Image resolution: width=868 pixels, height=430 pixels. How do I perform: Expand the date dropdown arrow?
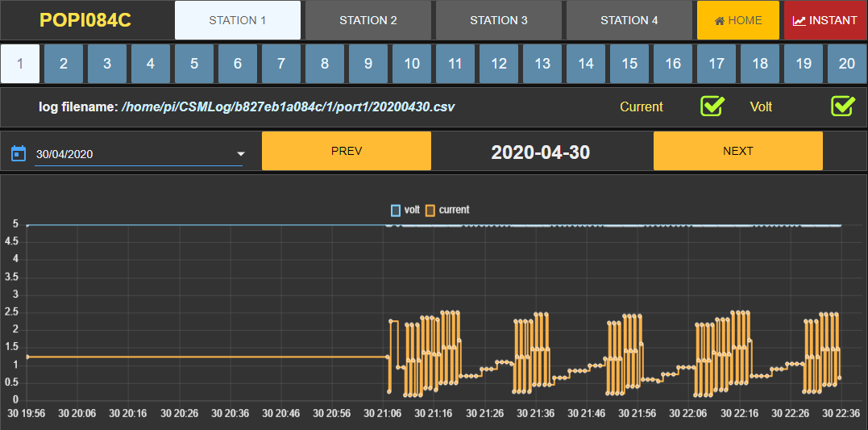pos(240,154)
